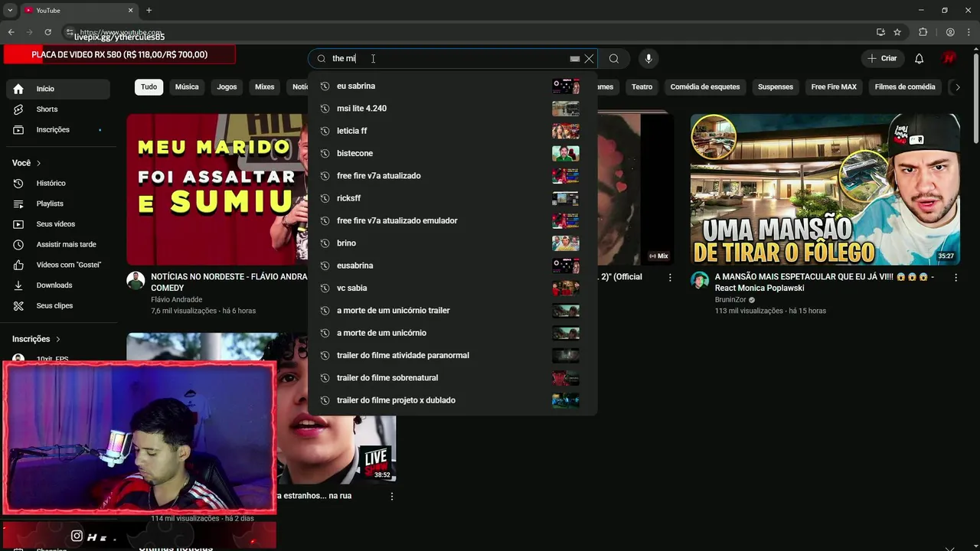Choose suggestion "ricksff"

click(x=452, y=198)
